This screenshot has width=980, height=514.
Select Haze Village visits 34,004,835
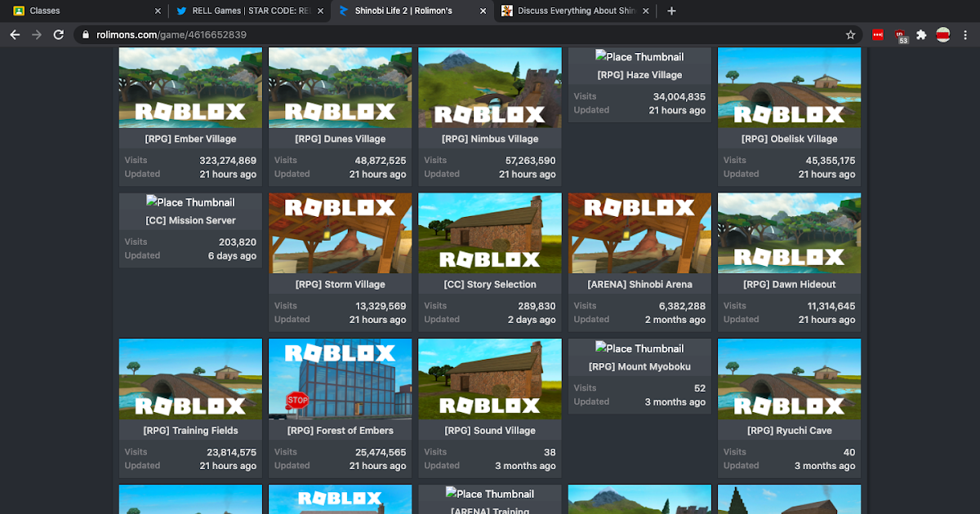[679, 96]
